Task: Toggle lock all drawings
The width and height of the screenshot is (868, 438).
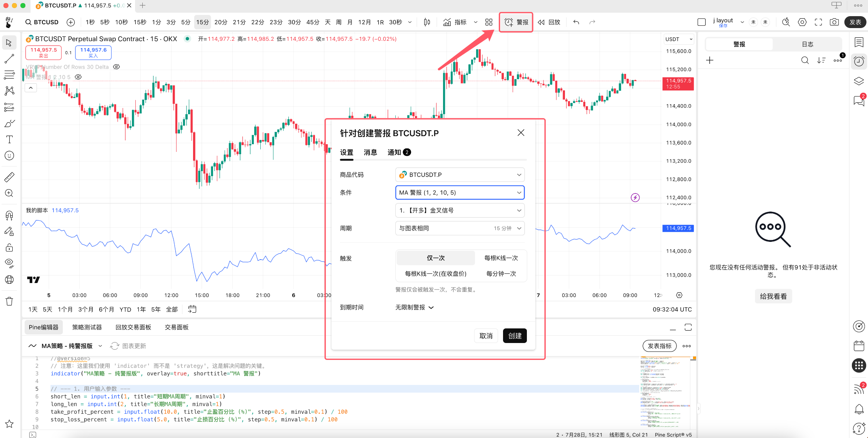Action: click(9, 247)
